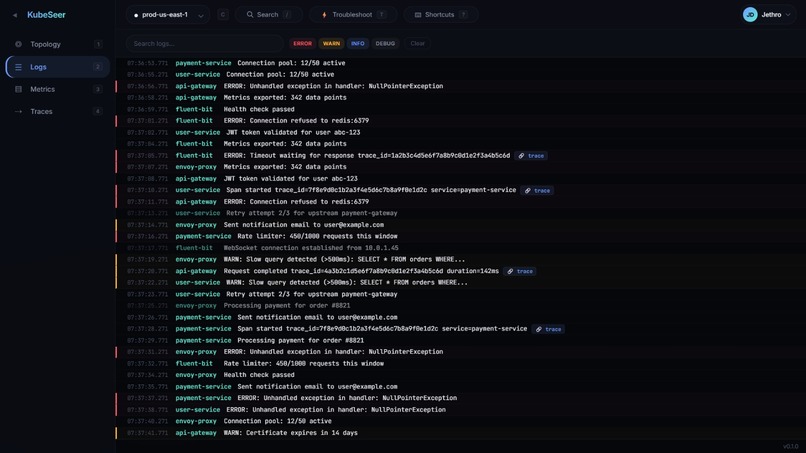
Task: Select api-gateway 'Certificate expires in 14 days' warning
Action: [x=461, y=433]
